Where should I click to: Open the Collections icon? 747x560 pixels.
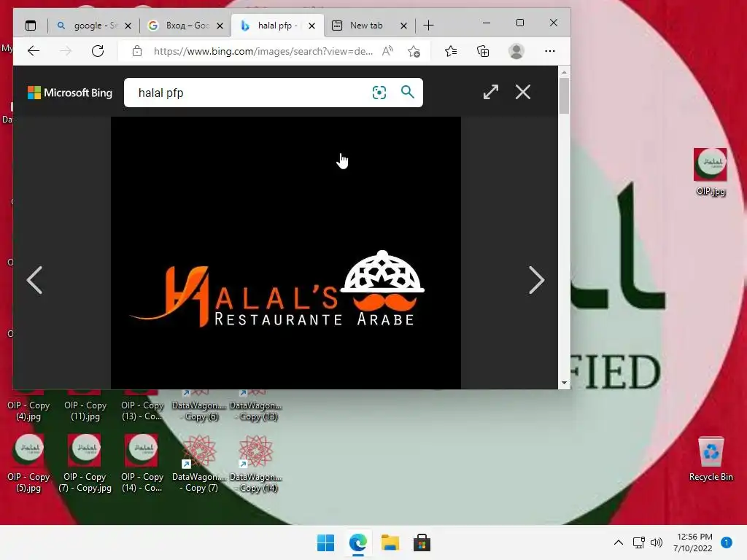tap(483, 51)
